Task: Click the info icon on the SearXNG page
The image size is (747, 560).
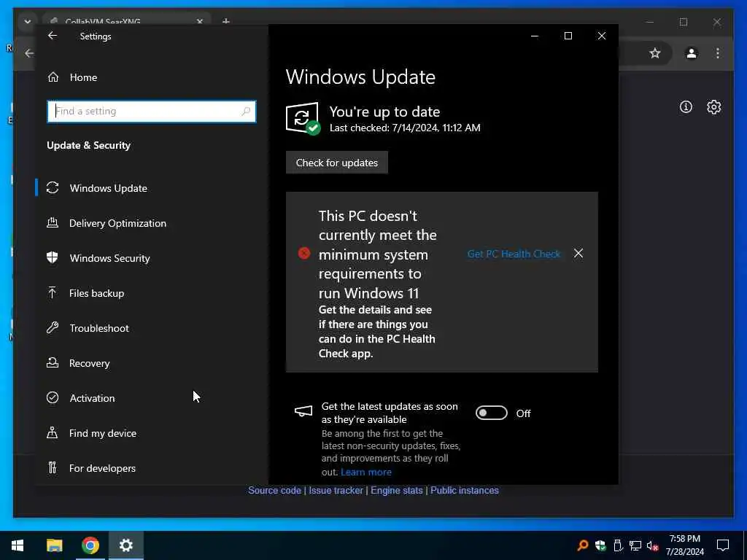Action: [686, 107]
